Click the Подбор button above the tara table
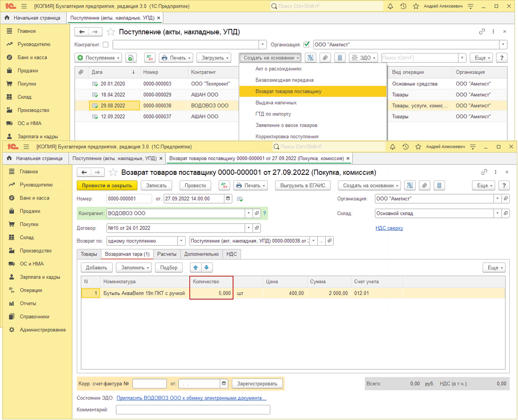 click(169, 268)
